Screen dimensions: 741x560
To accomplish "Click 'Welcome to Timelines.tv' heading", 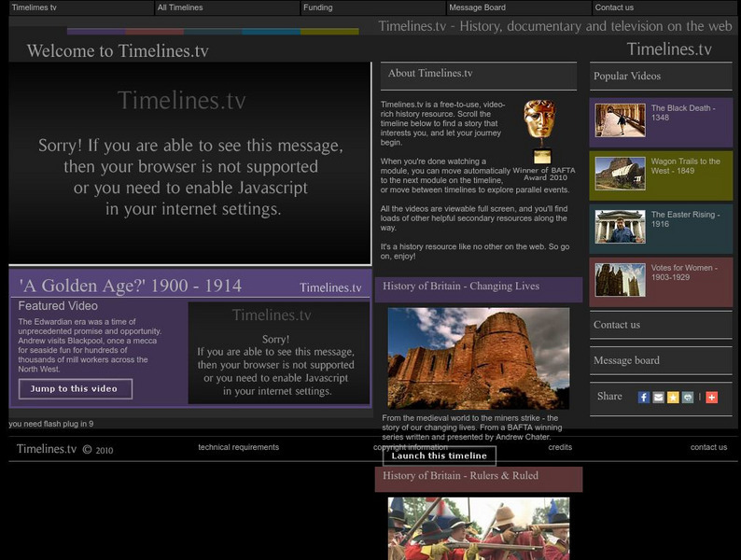I will pyautogui.click(x=118, y=51).
